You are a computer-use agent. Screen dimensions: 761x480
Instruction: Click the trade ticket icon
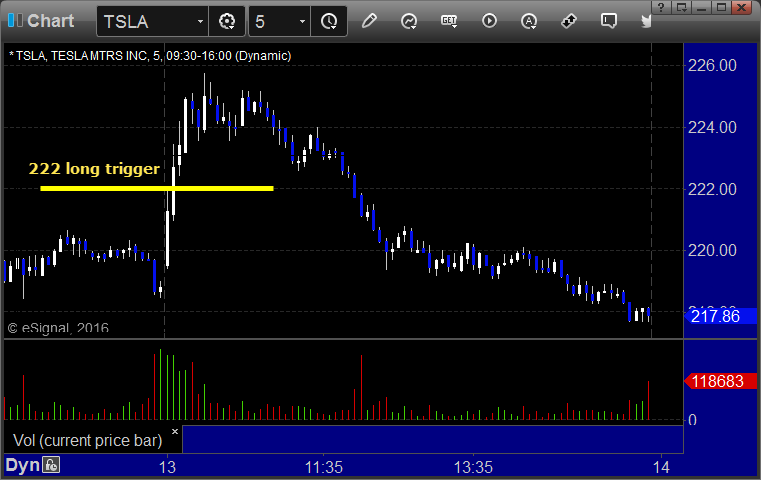click(x=569, y=21)
